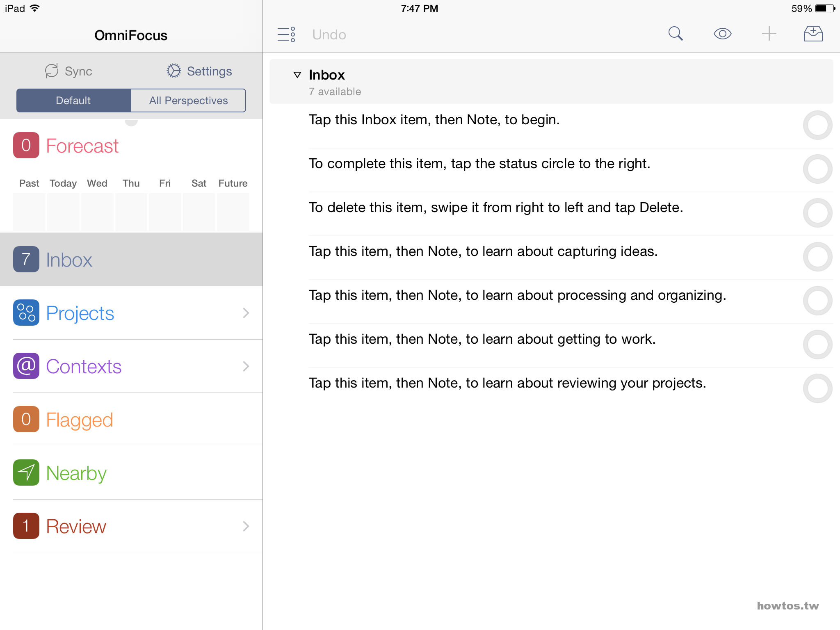
Task: Check off the "To delete this item" circle
Action: 817,213
